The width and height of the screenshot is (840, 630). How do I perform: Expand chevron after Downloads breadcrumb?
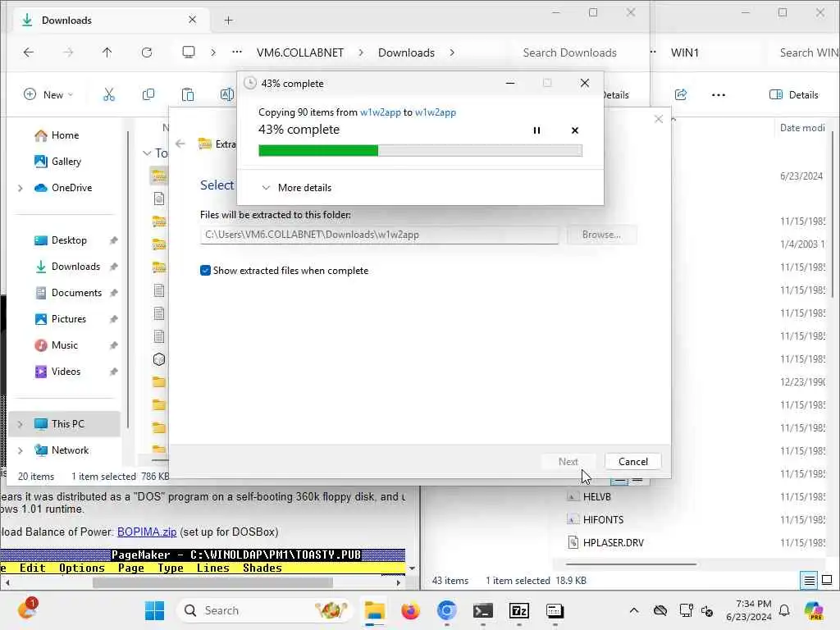click(452, 52)
